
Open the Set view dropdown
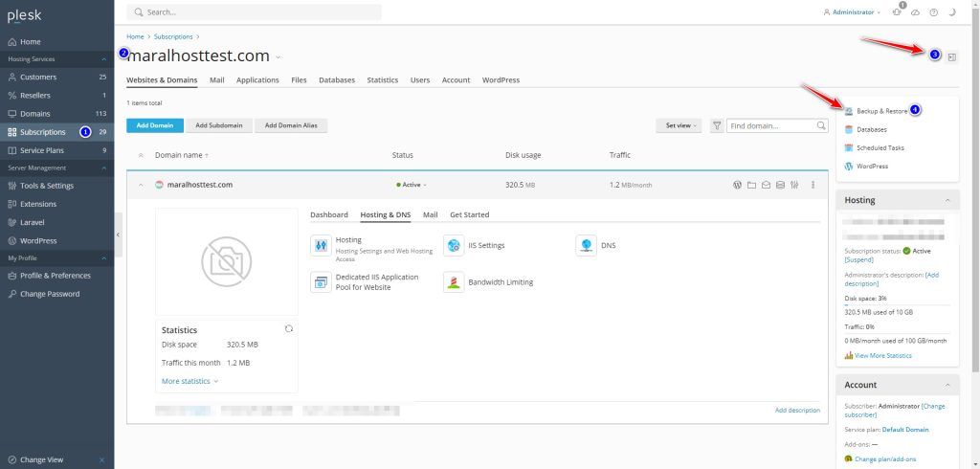click(x=679, y=125)
